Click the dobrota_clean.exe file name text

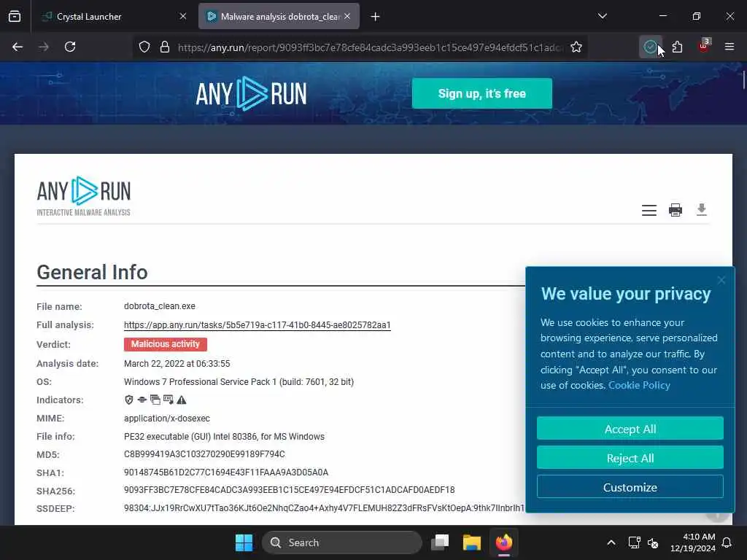[x=160, y=306]
